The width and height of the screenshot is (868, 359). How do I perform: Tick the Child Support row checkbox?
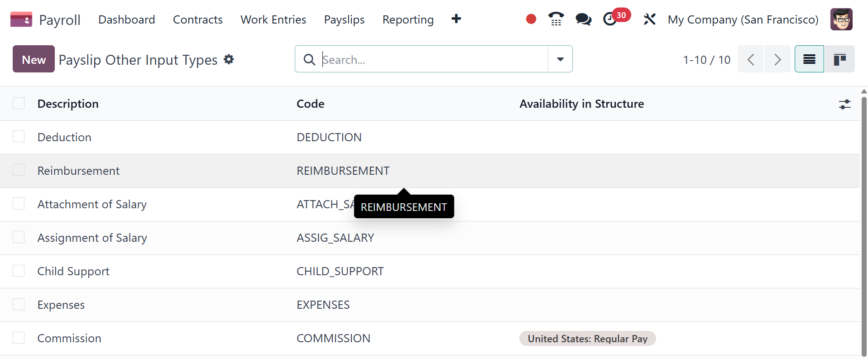coord(19,271)
